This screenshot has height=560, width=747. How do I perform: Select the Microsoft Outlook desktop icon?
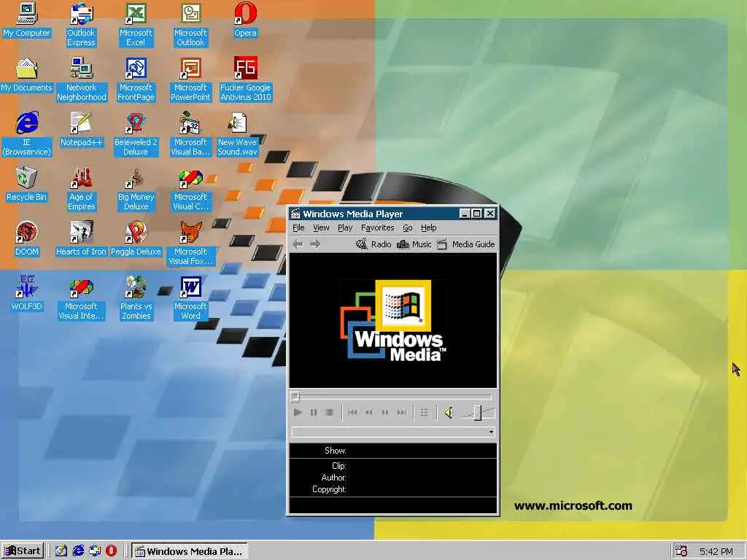tap(190, 24)
